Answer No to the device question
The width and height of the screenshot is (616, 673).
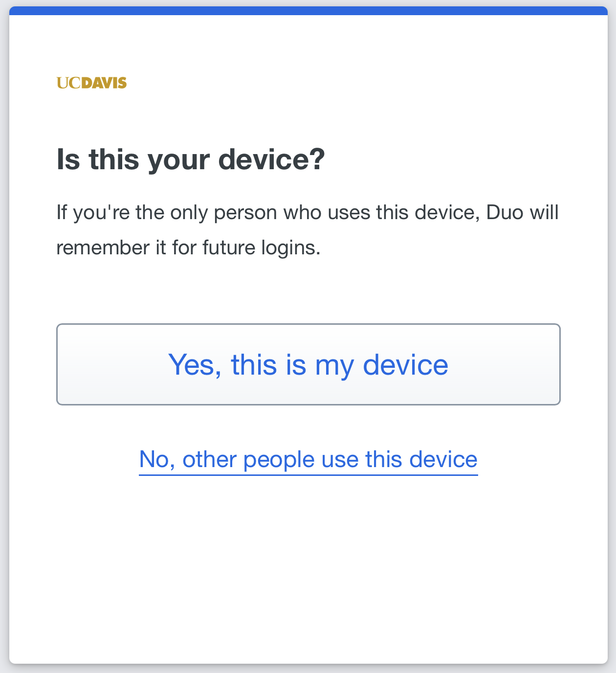pyautogui.click(x=308, y=459)
